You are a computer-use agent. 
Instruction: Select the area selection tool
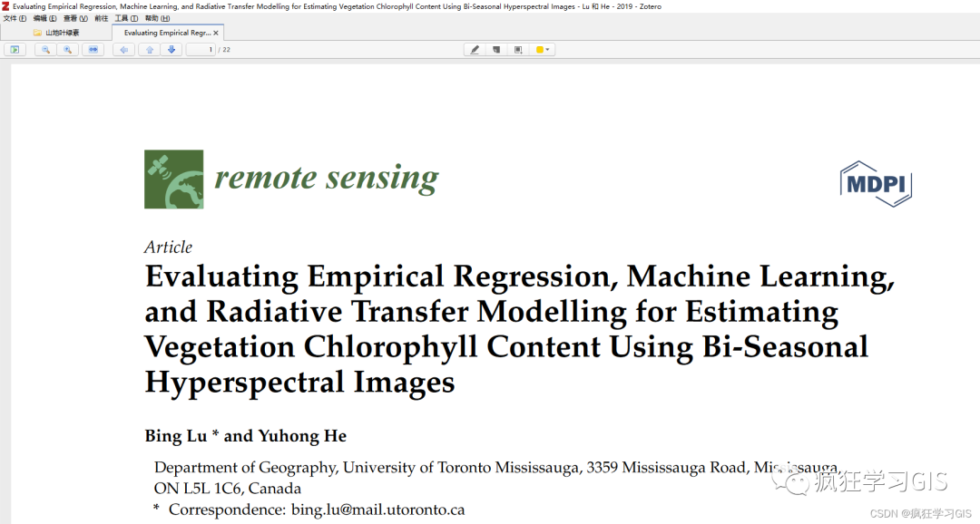click(518, 49)
